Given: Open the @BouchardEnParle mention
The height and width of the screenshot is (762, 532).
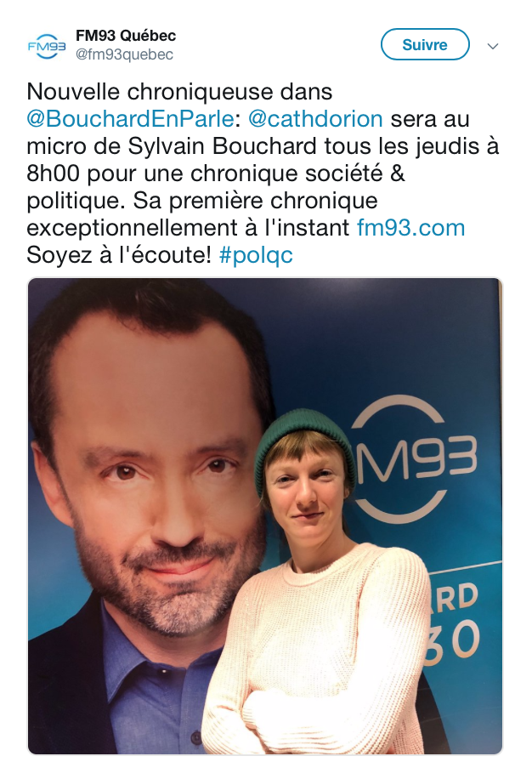Looking at the screenshot, I should (x=131, y=119).
